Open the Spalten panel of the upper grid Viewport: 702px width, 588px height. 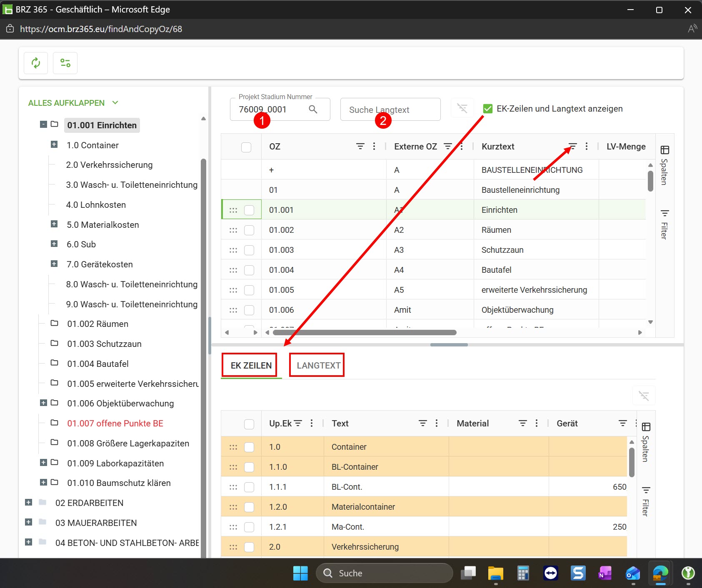click(665, 165)
